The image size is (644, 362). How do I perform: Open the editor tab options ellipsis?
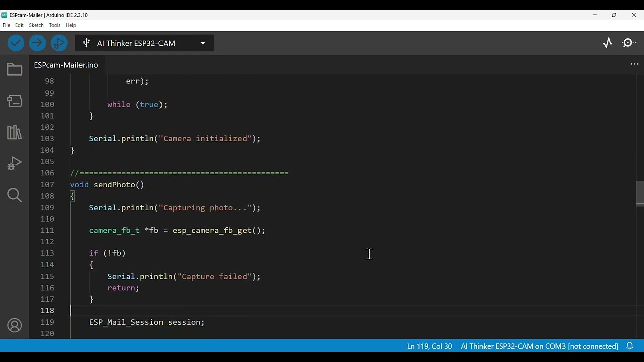634,64
